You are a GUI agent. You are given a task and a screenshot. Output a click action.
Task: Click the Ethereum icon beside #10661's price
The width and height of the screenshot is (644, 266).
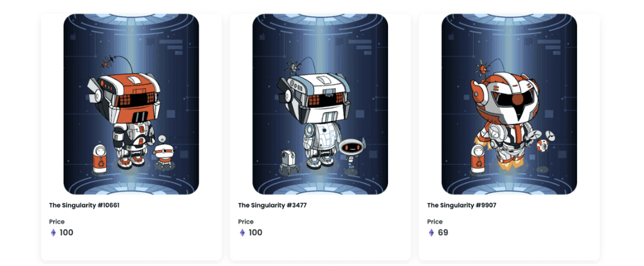click(53, 233)
